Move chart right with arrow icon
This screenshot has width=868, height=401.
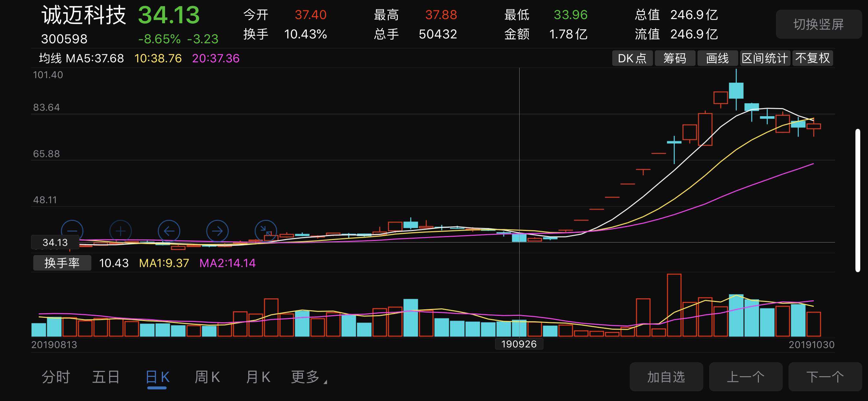coord(217,231)
